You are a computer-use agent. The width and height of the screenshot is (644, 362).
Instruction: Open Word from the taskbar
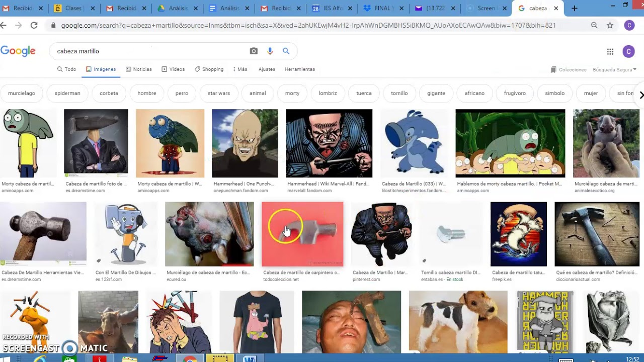250,358
